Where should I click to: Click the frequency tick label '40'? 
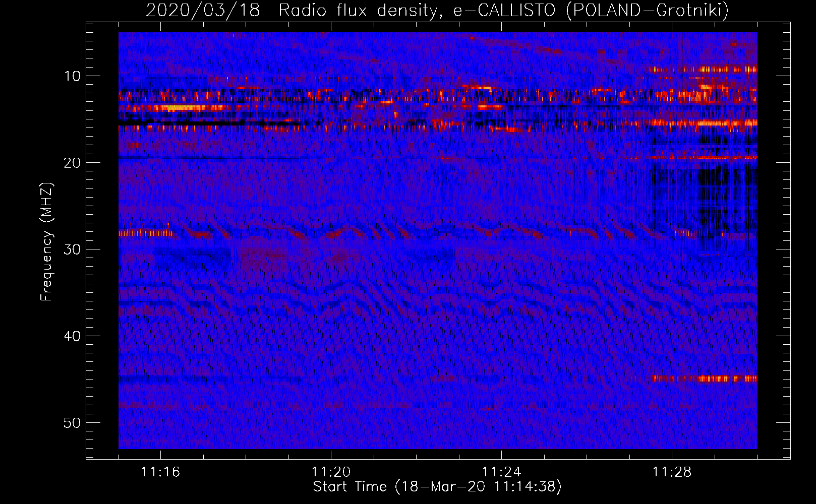[x=73, y=336]
